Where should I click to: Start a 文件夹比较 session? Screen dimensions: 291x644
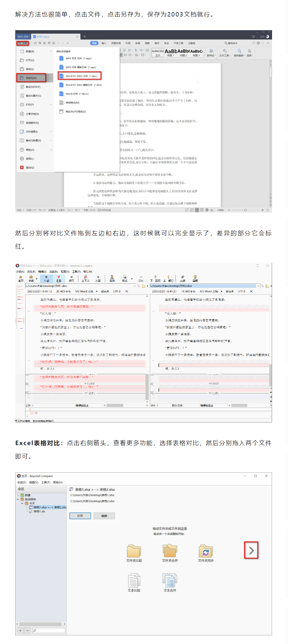coord(134,553)
